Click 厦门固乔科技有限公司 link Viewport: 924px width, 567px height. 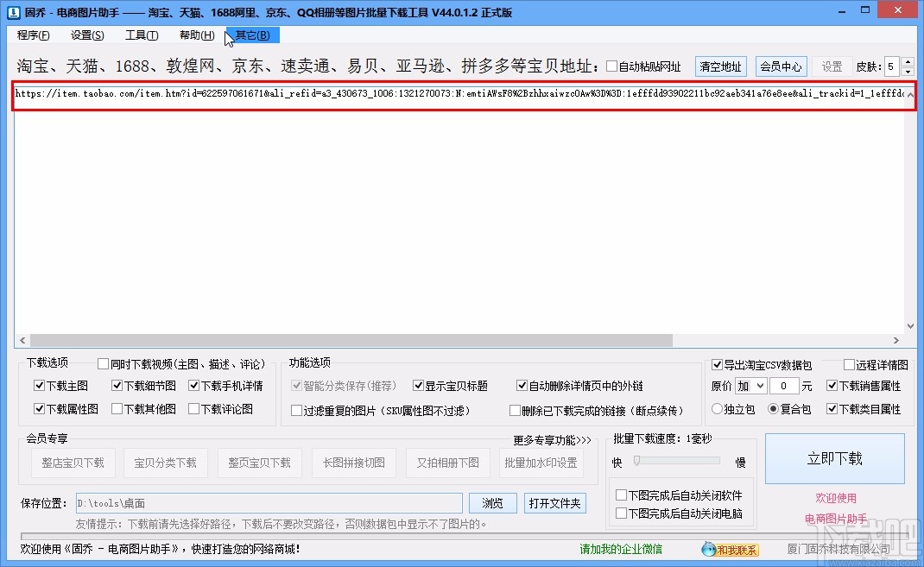(x=839, y=550)
